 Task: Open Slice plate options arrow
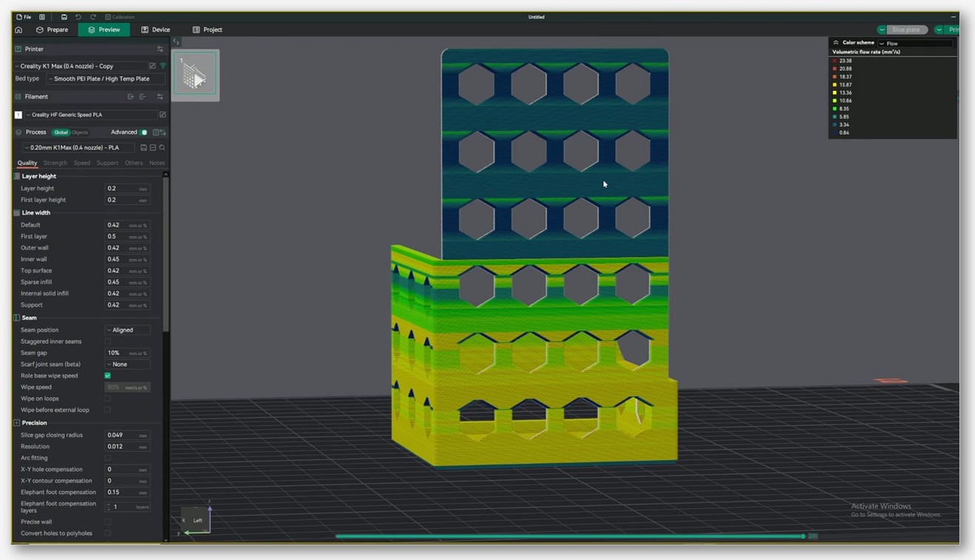pos(882,30)
